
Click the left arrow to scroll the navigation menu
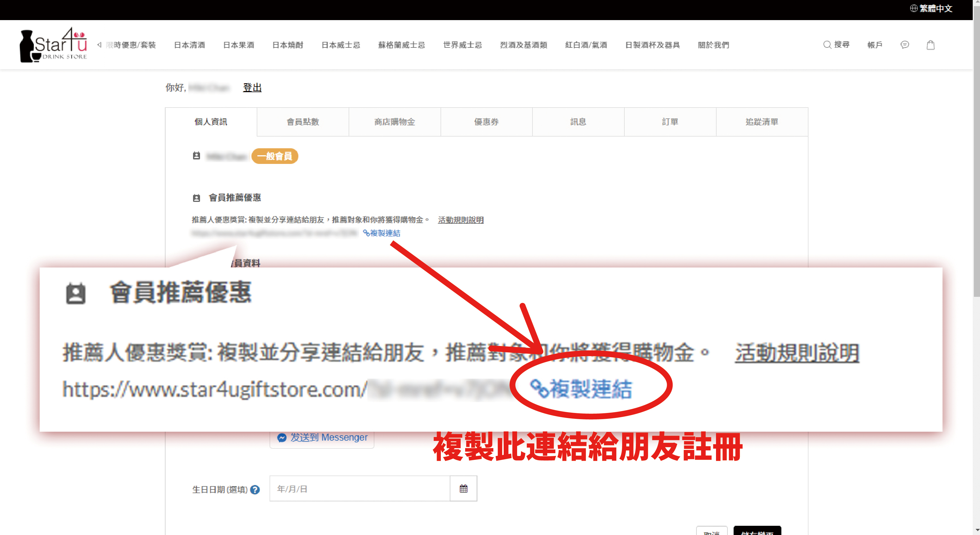coord(99,45)
